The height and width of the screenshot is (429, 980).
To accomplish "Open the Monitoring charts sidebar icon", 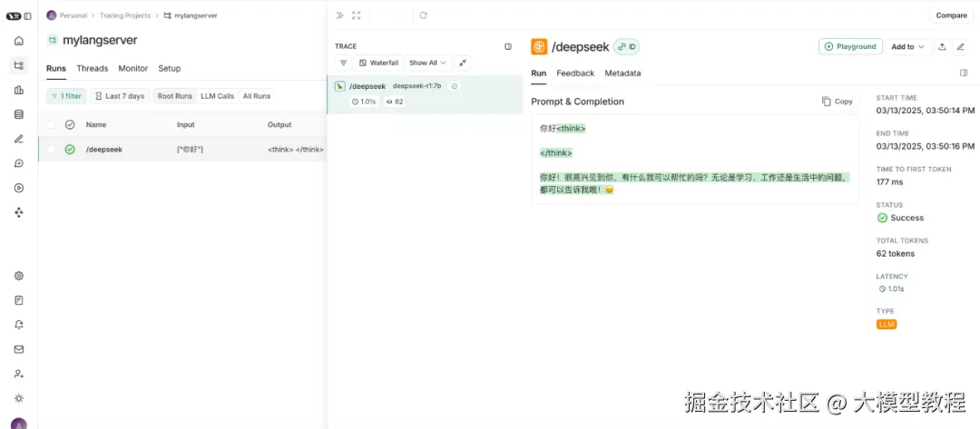I will (19, 90).
